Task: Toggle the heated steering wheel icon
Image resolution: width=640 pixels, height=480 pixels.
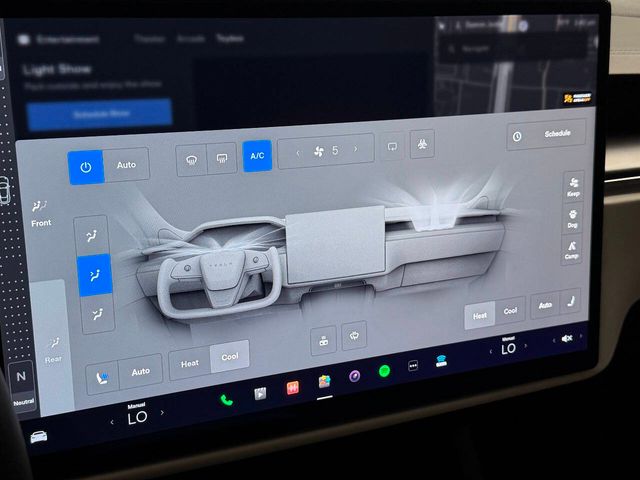Action: click(x=354, y=336)
